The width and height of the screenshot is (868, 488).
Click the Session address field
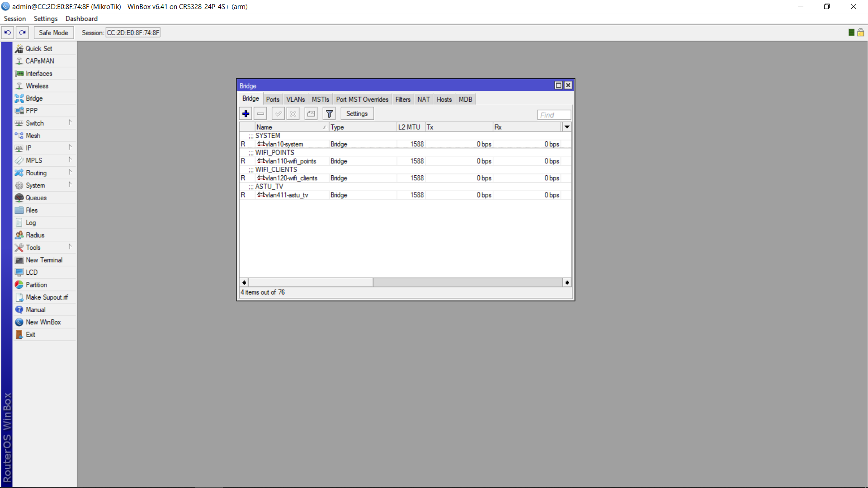tap(133, 33)
